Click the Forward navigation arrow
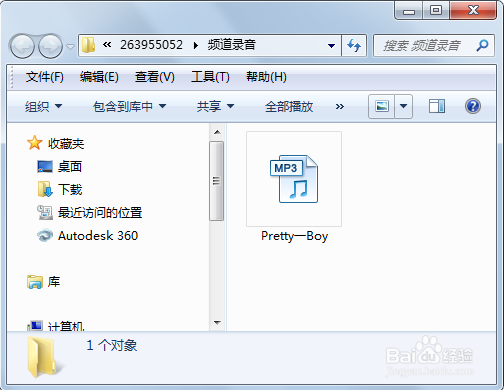 pos(50,46)
